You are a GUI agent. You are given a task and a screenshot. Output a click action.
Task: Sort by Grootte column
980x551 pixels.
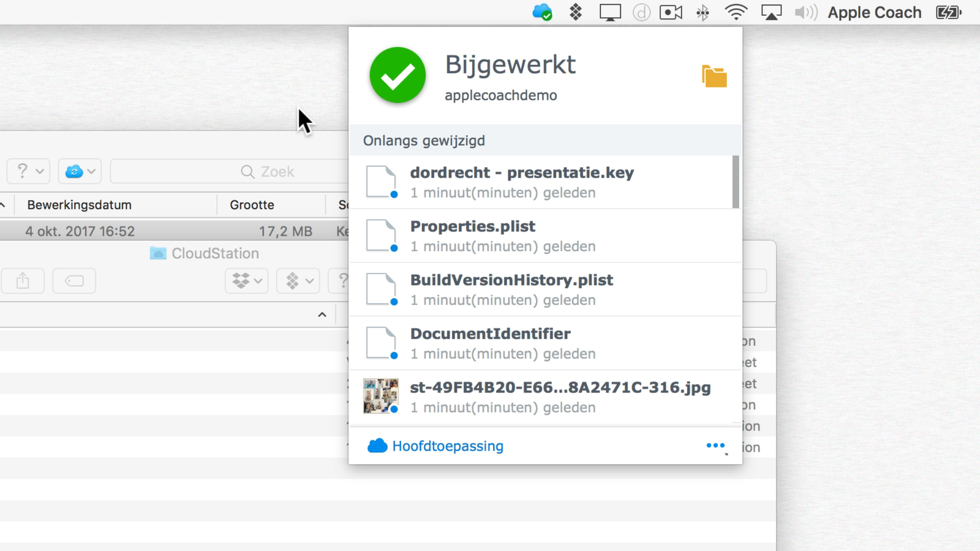pyautogui.click(x=252, y=205)
